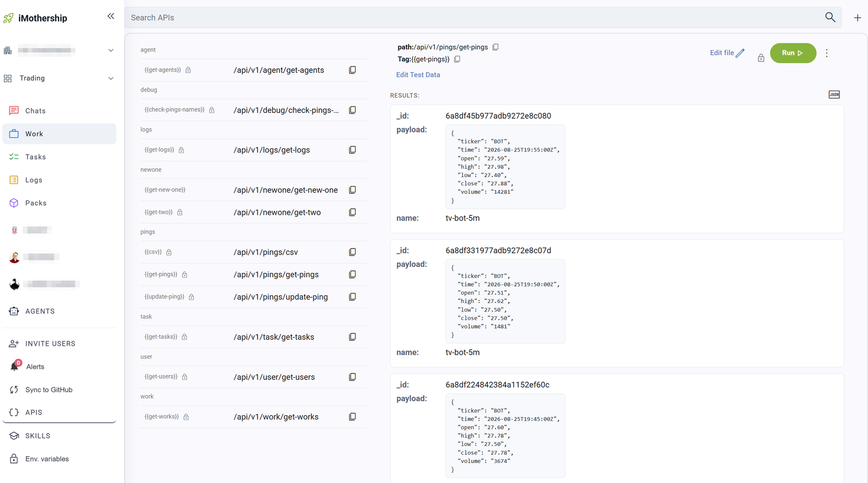Click result id 6a8df331977adb9272e8c07d
The height and width of the screenshot is (483, 868).
(498, 250)
